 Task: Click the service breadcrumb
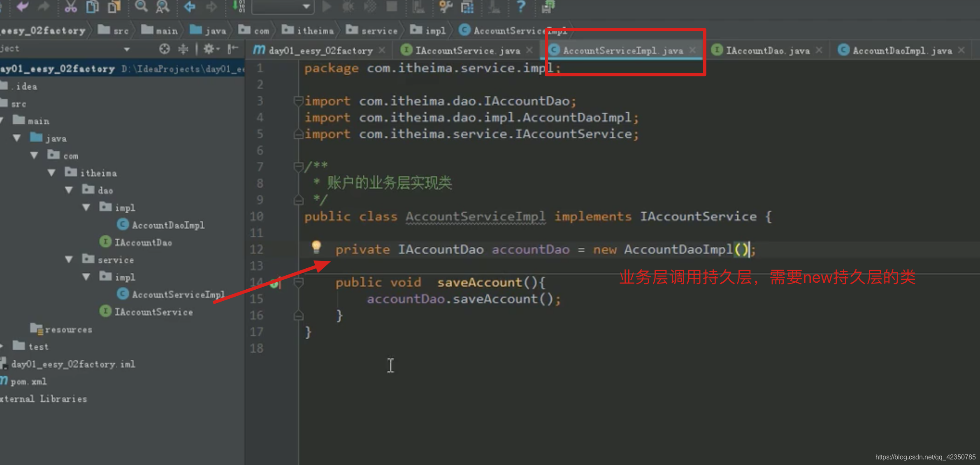coord(372,30)
